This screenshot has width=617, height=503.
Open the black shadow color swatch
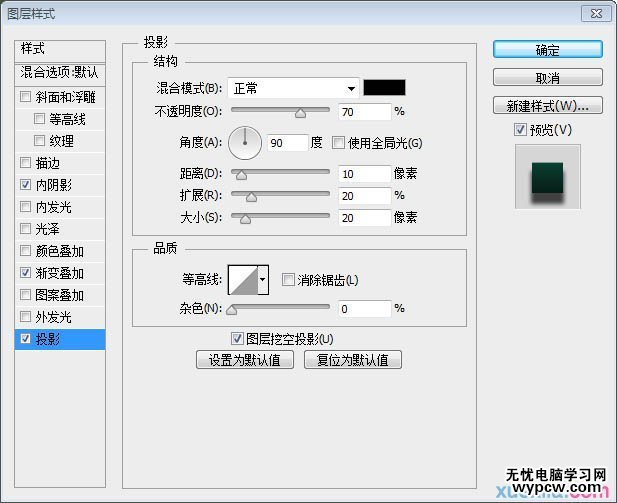(384, 87)
